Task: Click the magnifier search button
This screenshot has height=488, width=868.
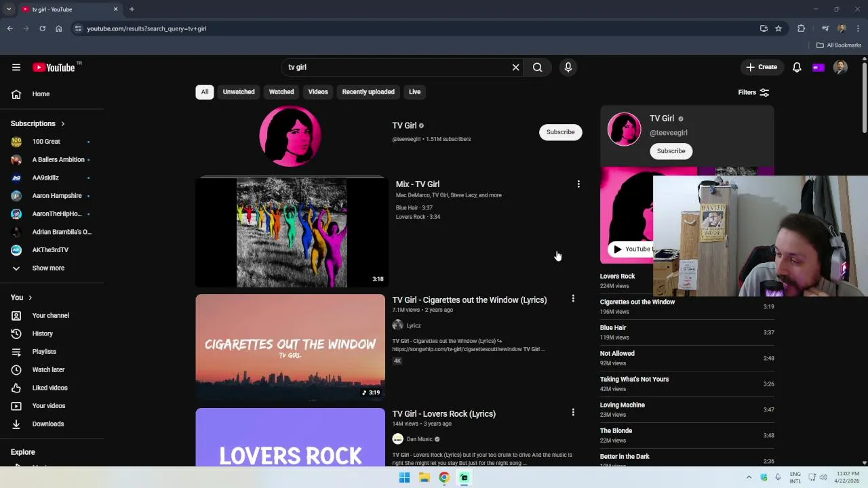Action: coord(537,67)
